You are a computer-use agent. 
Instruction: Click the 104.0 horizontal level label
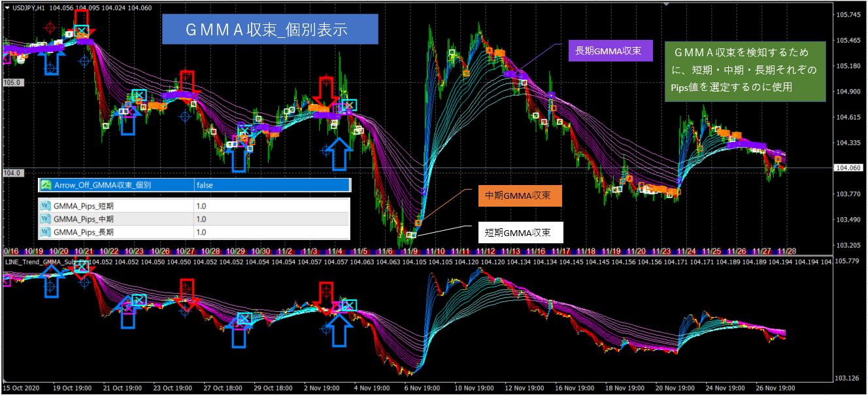tap(14, 173)
